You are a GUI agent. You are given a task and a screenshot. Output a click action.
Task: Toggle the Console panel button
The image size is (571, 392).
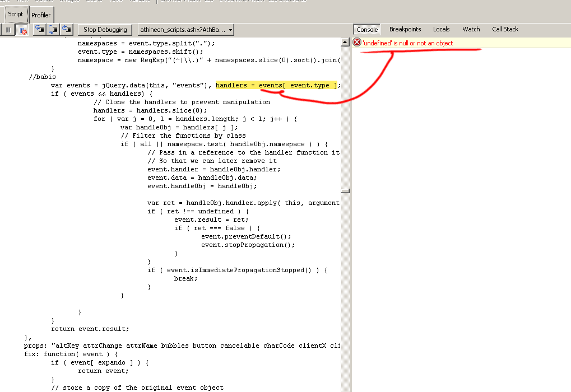pos(367,30)
